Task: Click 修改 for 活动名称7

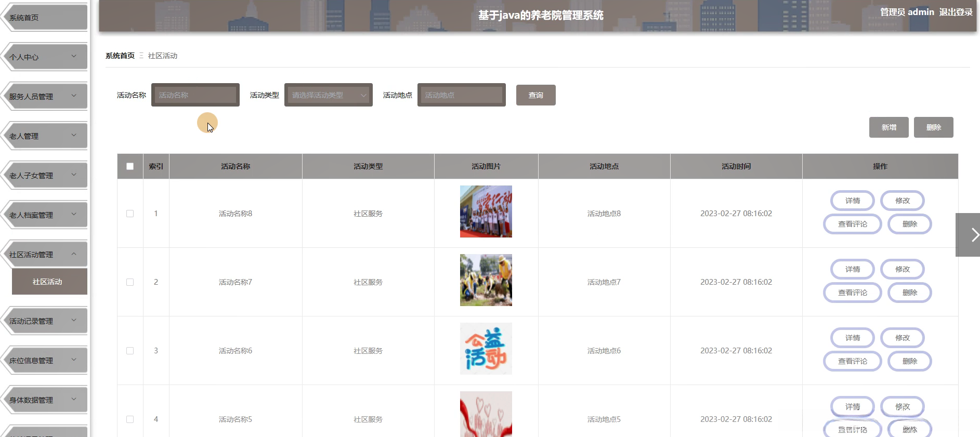Action: pos(903,269)
